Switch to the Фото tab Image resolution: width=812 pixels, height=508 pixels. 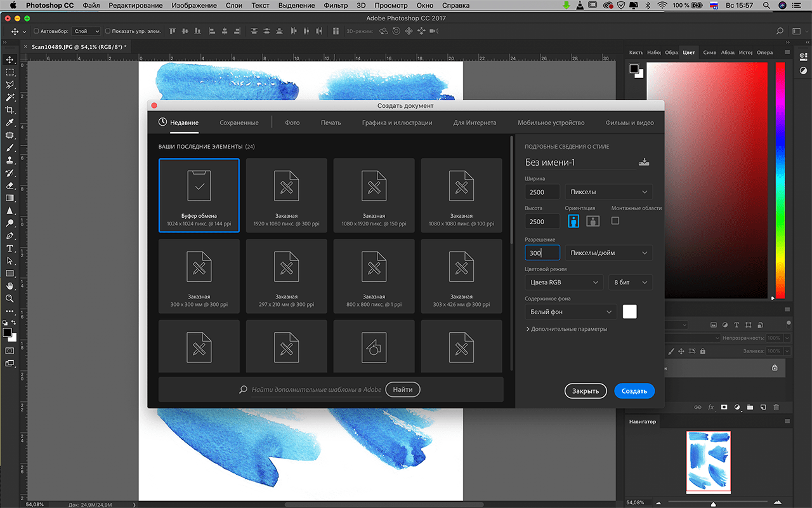(x=292, y=123)
